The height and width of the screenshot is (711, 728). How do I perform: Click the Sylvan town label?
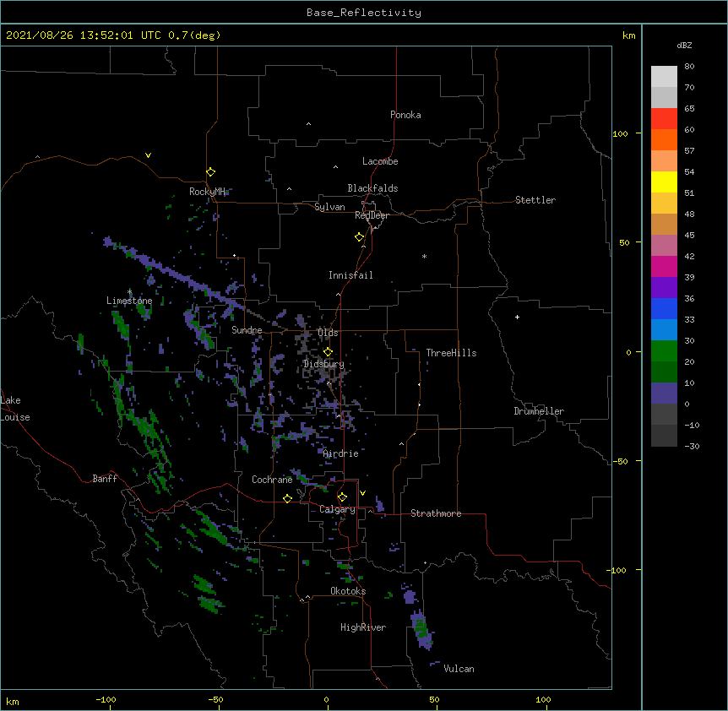tap(329, 207)
